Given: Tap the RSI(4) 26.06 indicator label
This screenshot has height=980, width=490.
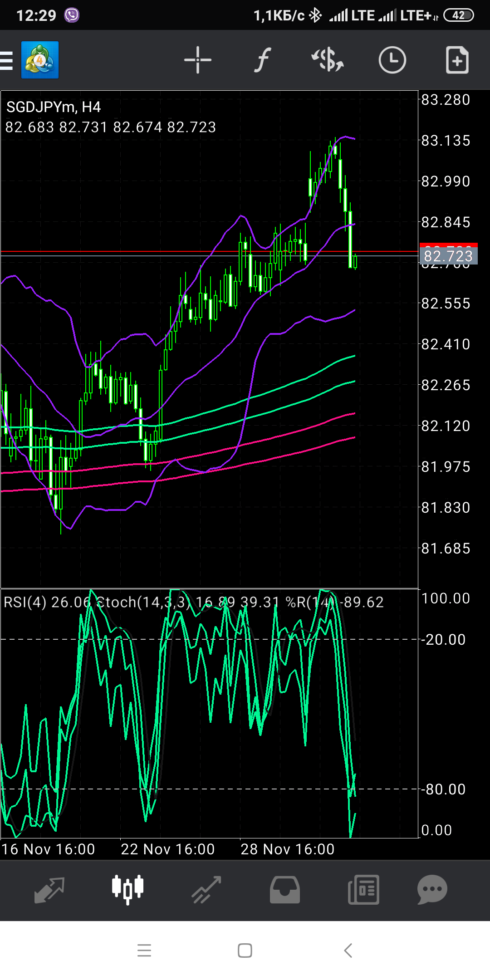Looking at the screenshot, I should 48,602.
